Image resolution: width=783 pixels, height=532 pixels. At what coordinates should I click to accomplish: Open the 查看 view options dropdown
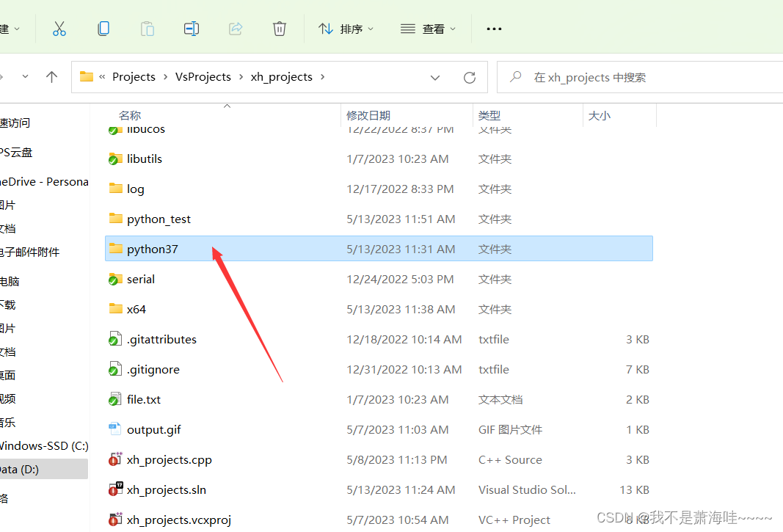point(428,29)
